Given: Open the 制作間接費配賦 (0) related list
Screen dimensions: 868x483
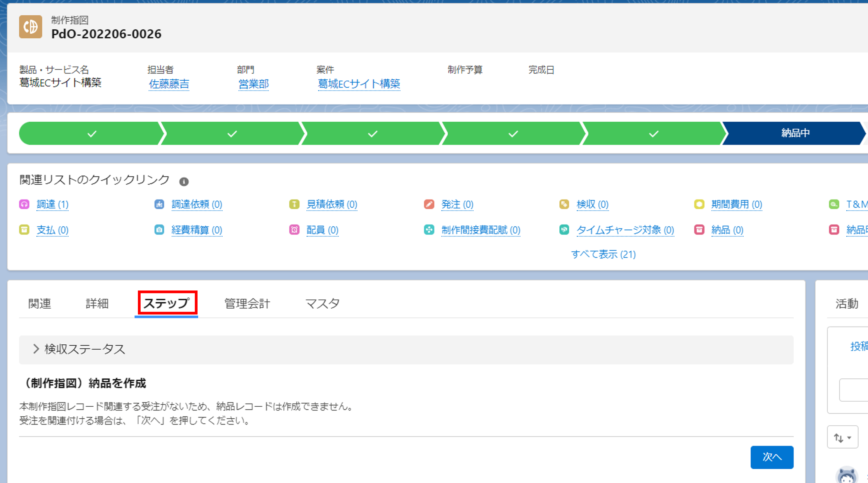Looking at the screenshot, I should (481, 230).
